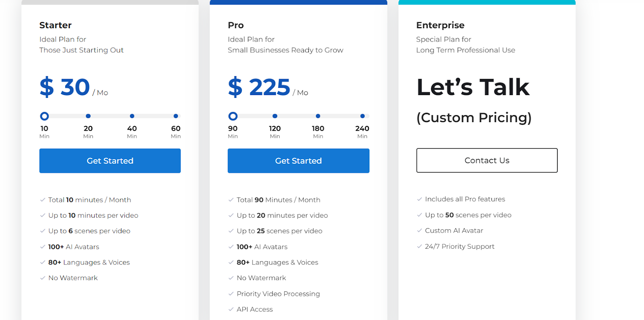Set Starter slider to 60 Min
Image resolution: width=644 pixels, height=320 pixels.
click(176, 116)
